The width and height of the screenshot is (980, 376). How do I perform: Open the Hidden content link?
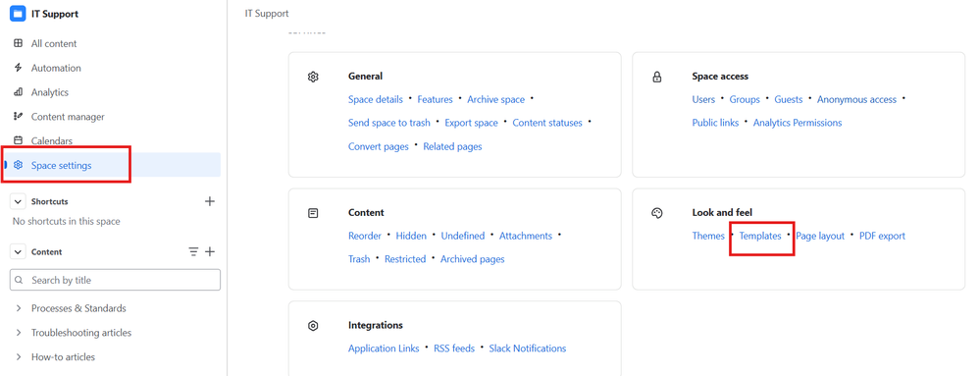[x=411, y=236]
